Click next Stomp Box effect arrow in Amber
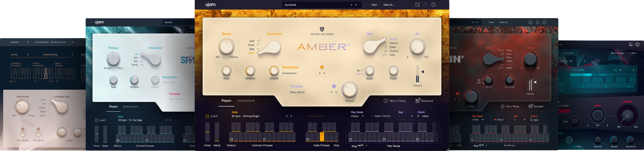This screenshot has height=151, width=644. [x=324, y=73]
